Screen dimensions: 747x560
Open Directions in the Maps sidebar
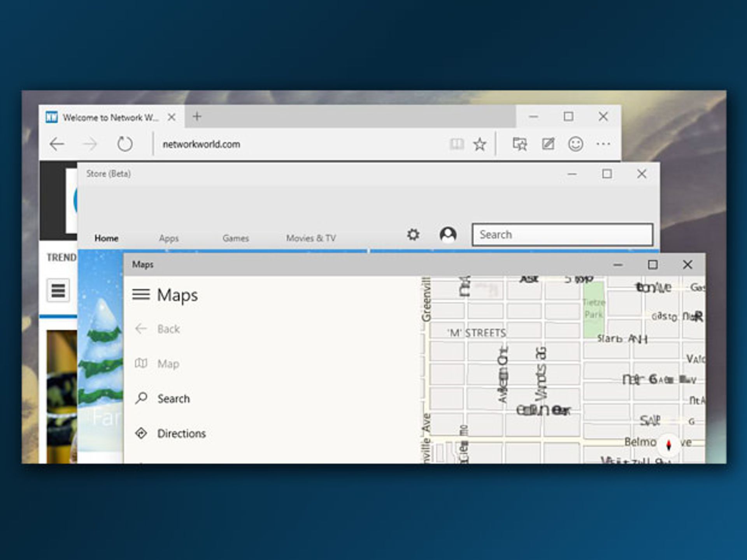[x=181, y=433]
